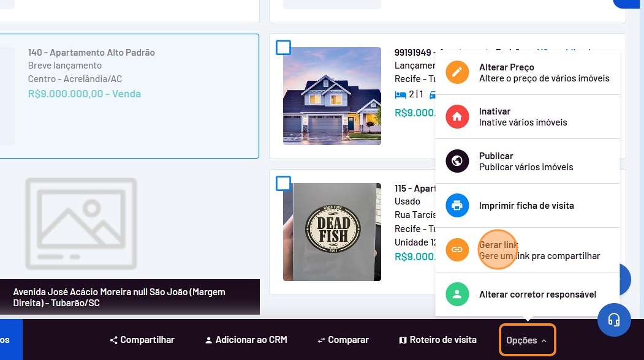Click Adicionar ao CRM button
This screenshot has height=360, width=644.
(246, 340)
